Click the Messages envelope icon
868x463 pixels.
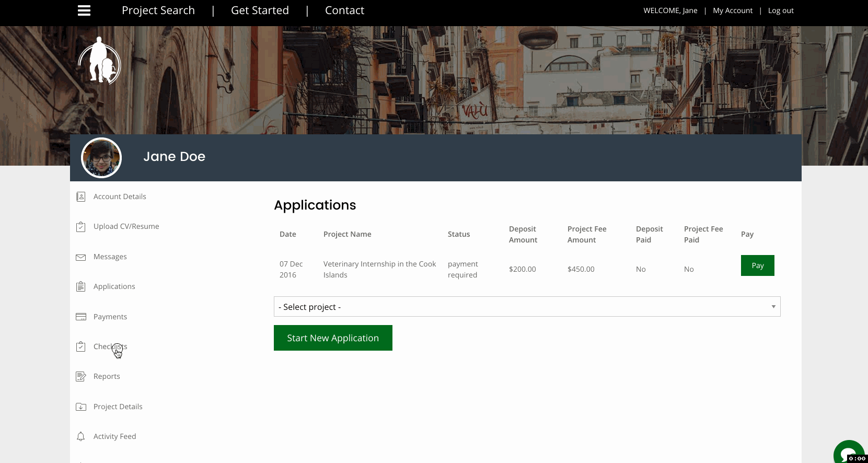point(80,257)
